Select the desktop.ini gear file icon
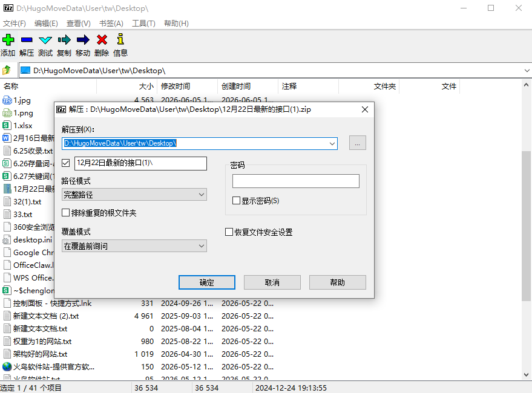The width and height of the screenshot is (532, 393). [7, 240]
